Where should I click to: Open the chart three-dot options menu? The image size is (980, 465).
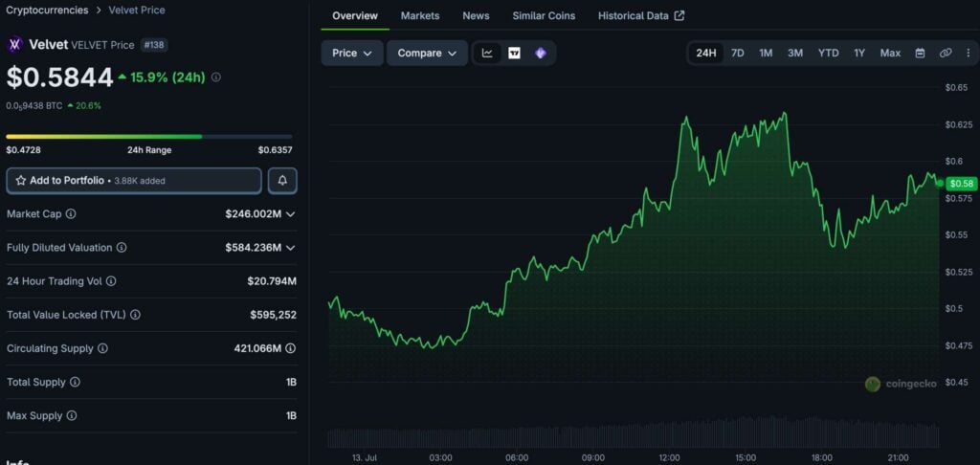969,54
